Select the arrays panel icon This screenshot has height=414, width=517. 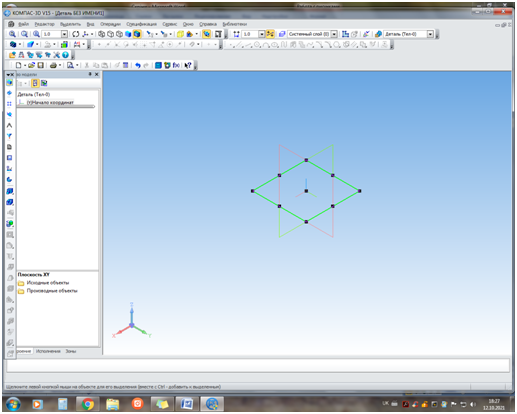[9, 104]
